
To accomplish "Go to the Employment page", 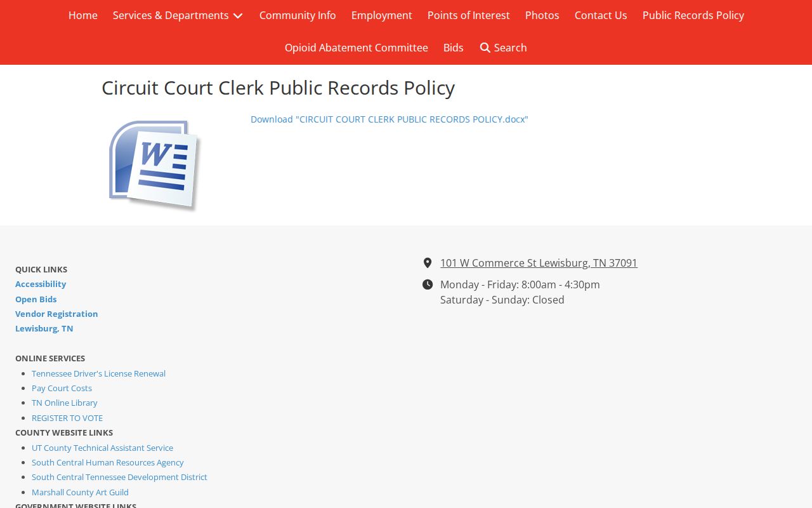I will pos(382,15).
